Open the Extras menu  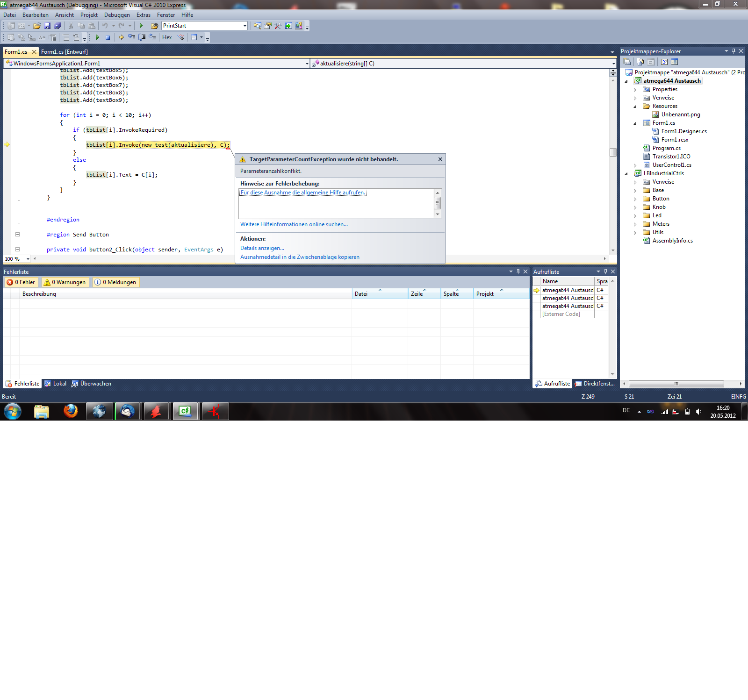coord(144,15)
